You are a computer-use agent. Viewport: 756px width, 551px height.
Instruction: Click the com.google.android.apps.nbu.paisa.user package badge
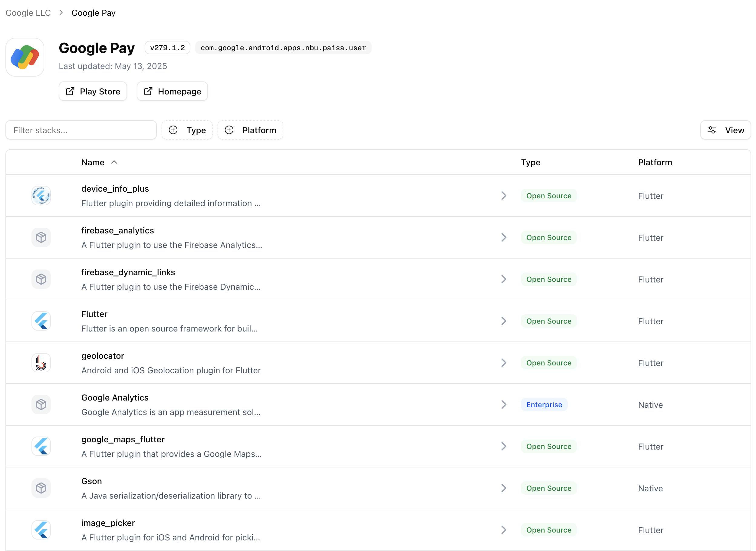(283, 48)
